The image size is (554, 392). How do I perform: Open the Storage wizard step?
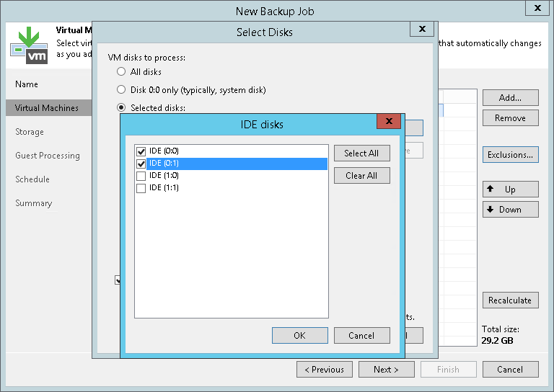pyautogui.click(x=30, y=132)
